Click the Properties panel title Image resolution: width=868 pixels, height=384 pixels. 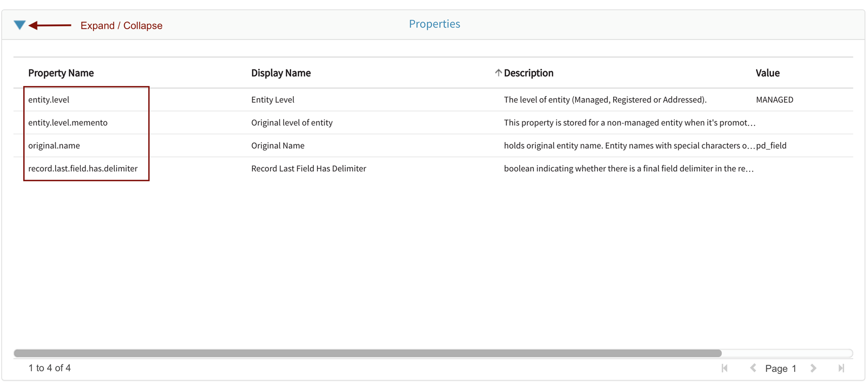pos(434,24)
